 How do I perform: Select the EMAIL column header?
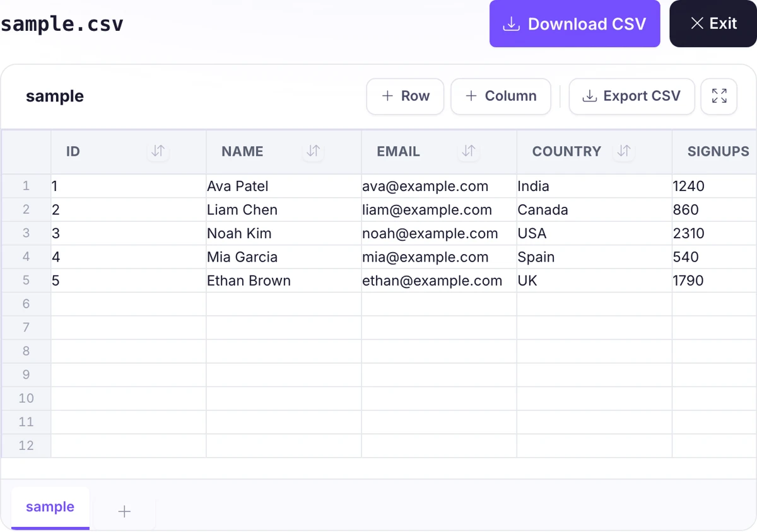pyautogui.click(x=439, y=152)
